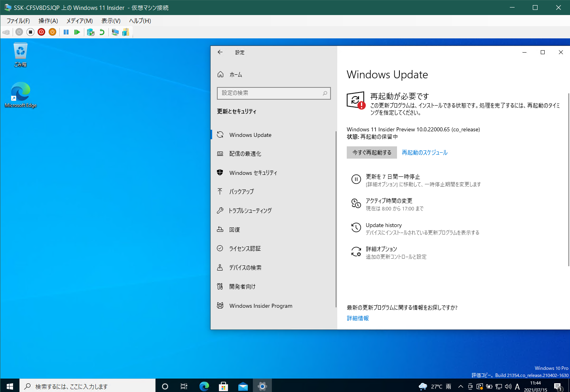Click the IME mode indicator A

(517, 386)
